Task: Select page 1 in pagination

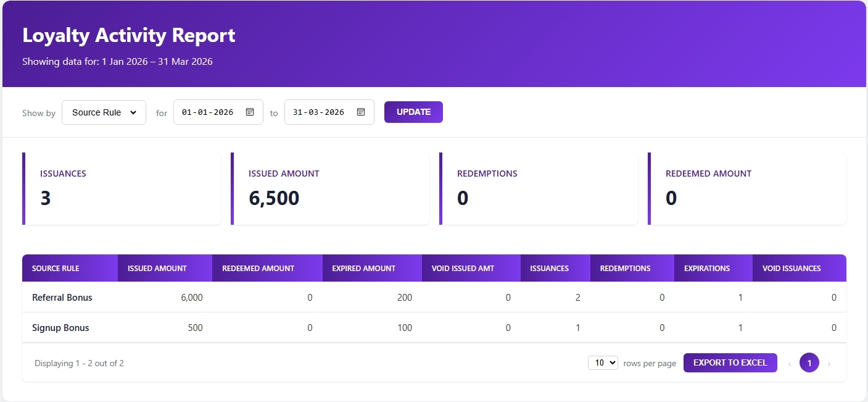Action: pyautogui.click(x=809, y=362)
